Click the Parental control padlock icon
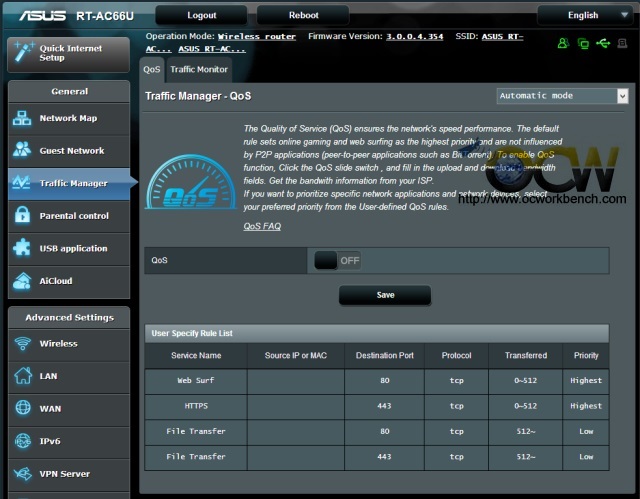The height and width of the screenshot is (499, 640). [x=22, y=215]
